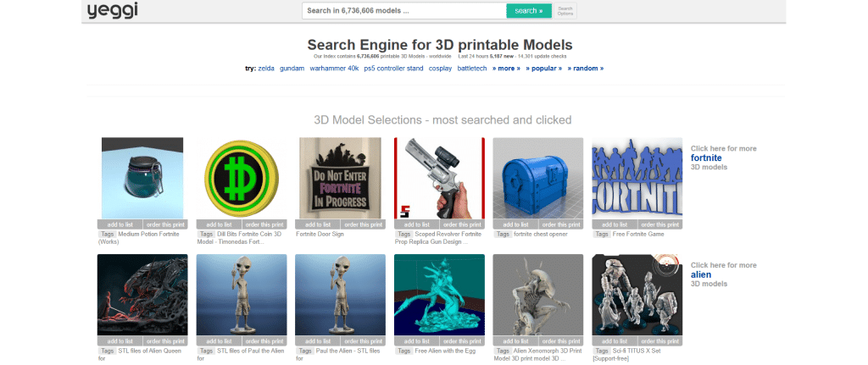Order print of Free Alien with Egg
868x365 pixels.
(x=462, y=341)
